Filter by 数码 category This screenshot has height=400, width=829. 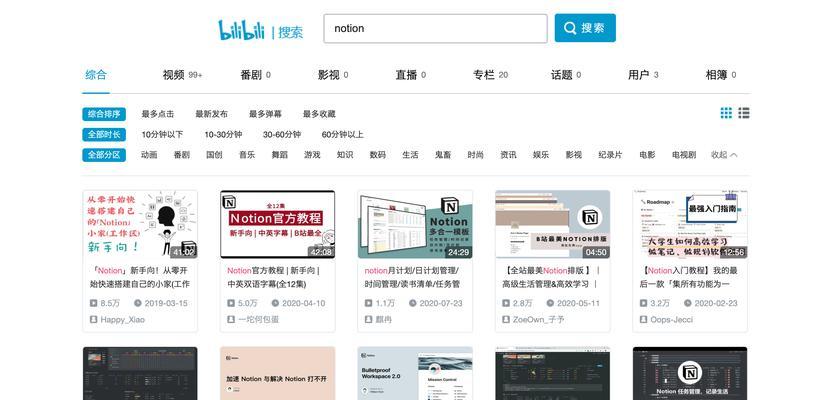[377, 155]
